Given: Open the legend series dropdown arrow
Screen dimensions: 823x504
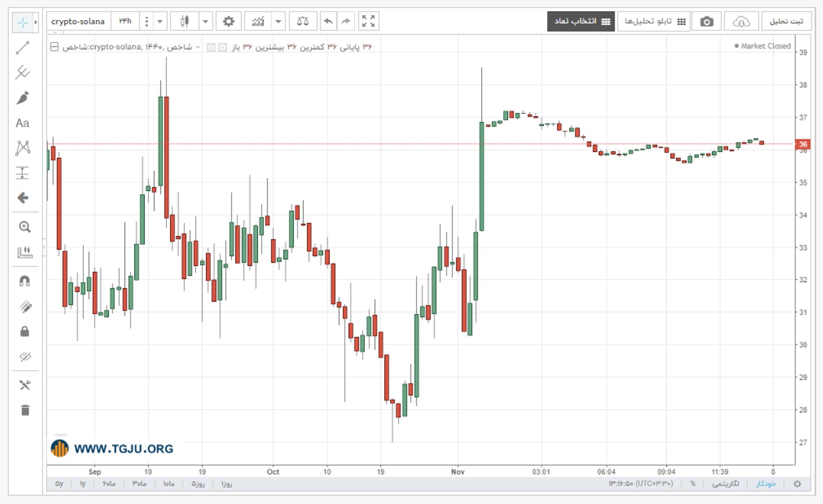Looking at the screenshot, I should 198,47.
